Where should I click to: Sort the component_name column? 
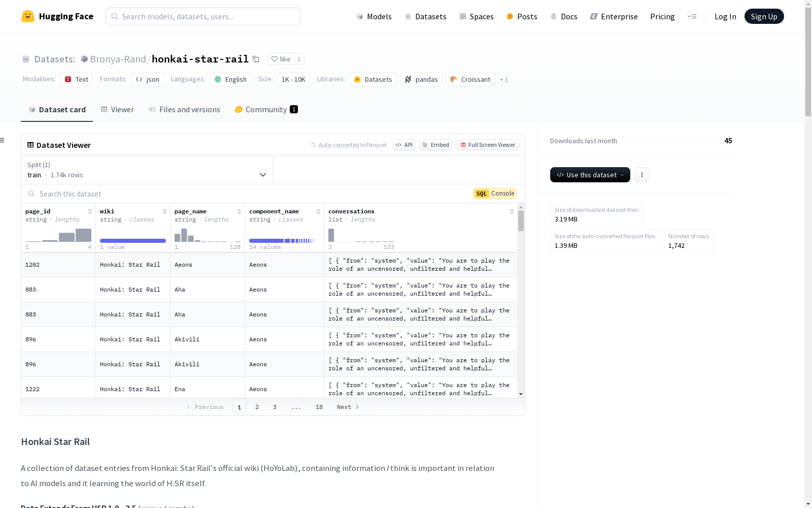click(x=318, y=211)
